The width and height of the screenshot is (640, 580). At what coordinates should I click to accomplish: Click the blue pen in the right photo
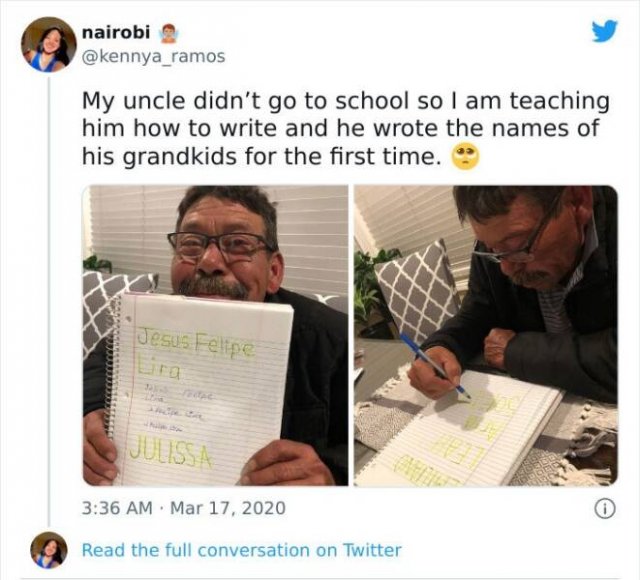click(x=435, y=366)
